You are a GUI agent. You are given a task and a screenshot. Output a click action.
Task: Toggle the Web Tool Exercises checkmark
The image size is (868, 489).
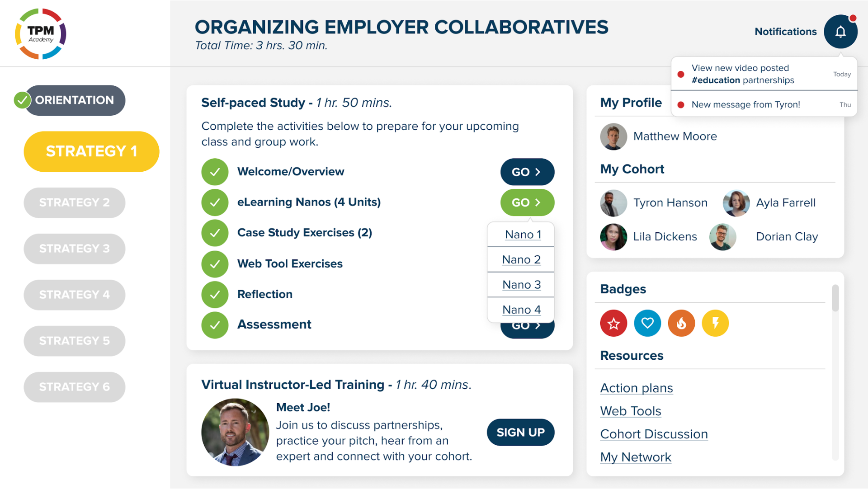pos(215,264)
